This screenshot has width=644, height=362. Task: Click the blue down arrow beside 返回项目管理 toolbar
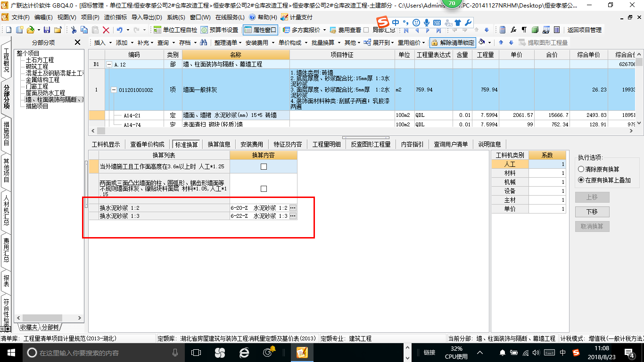[487, 30]
